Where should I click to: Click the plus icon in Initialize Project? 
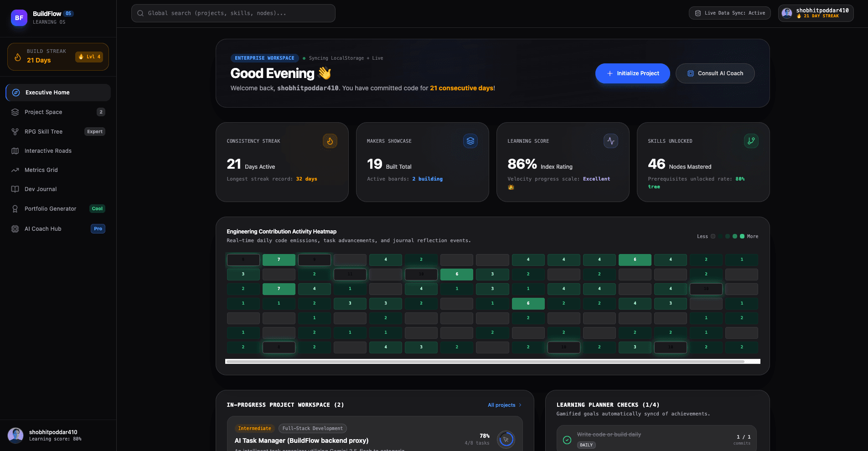tap(610, 73)
